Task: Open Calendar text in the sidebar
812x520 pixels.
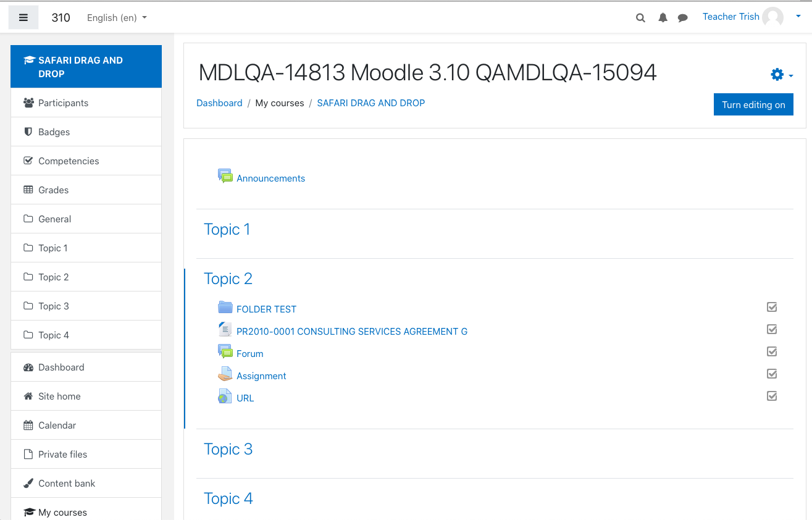Action: pos(57,425)
